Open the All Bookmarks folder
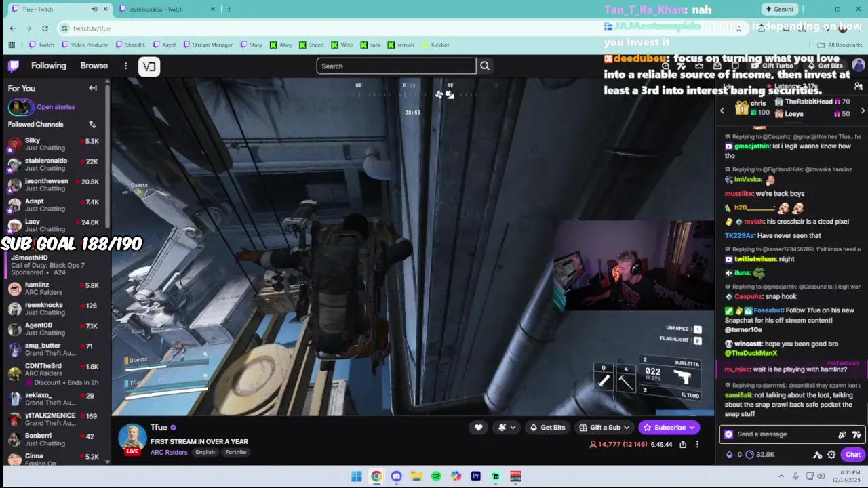 tap(840, 45)
